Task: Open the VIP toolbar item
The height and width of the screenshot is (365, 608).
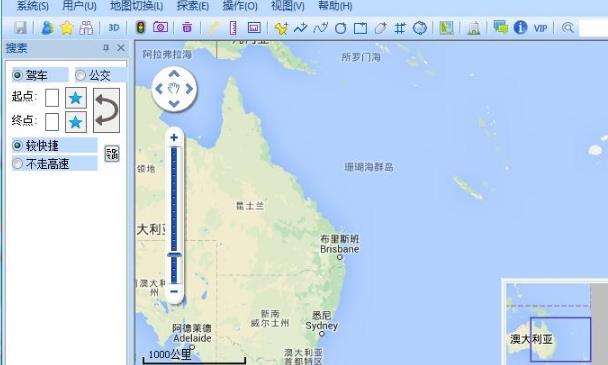Action: click(x=540, y=28)
